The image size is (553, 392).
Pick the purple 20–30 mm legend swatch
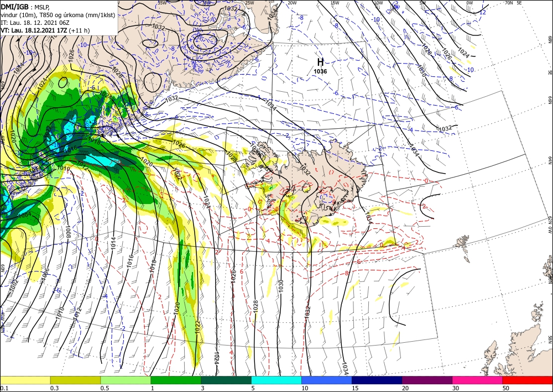[x=427, y=380]
